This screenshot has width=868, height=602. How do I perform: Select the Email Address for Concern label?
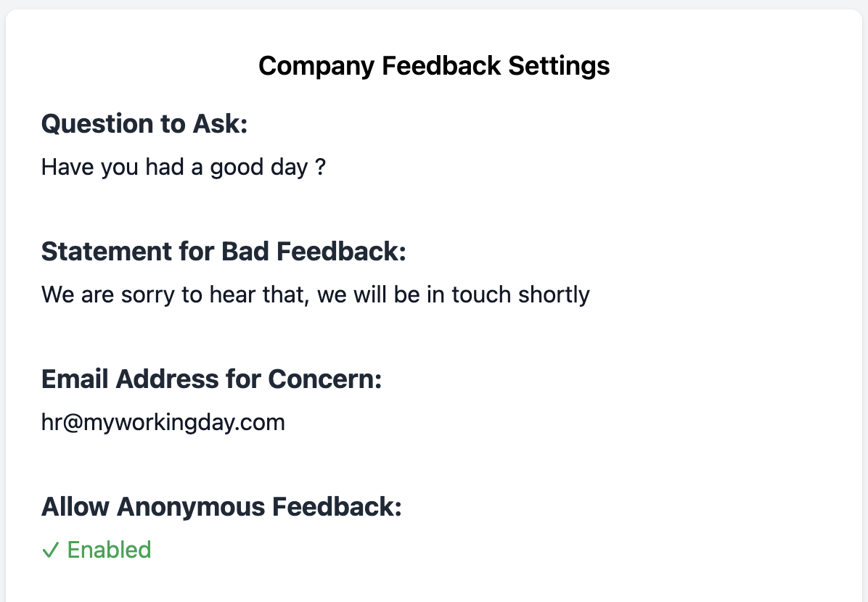coord(211,379)
